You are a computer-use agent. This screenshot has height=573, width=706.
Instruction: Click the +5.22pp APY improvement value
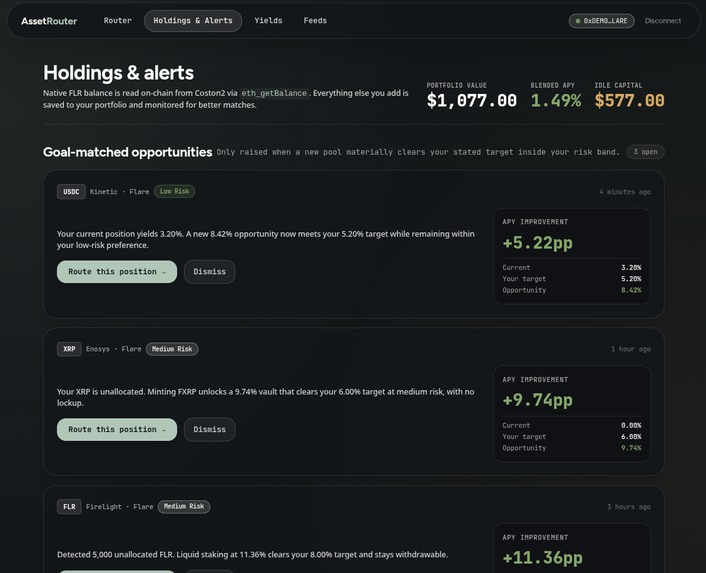(538, 243)
